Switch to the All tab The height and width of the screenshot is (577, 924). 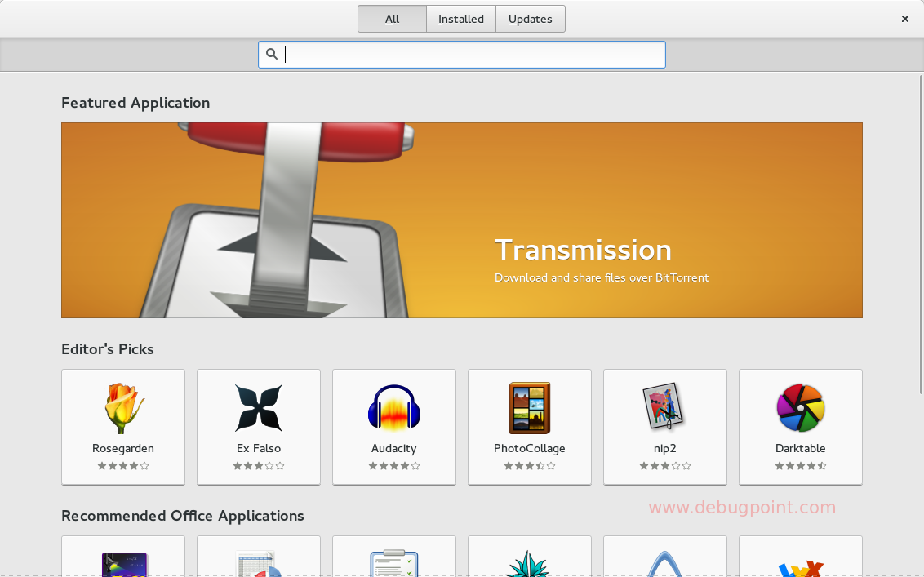coord(392,19)
